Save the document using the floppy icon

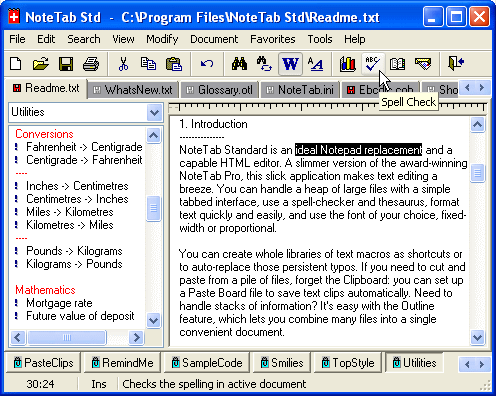66,64
